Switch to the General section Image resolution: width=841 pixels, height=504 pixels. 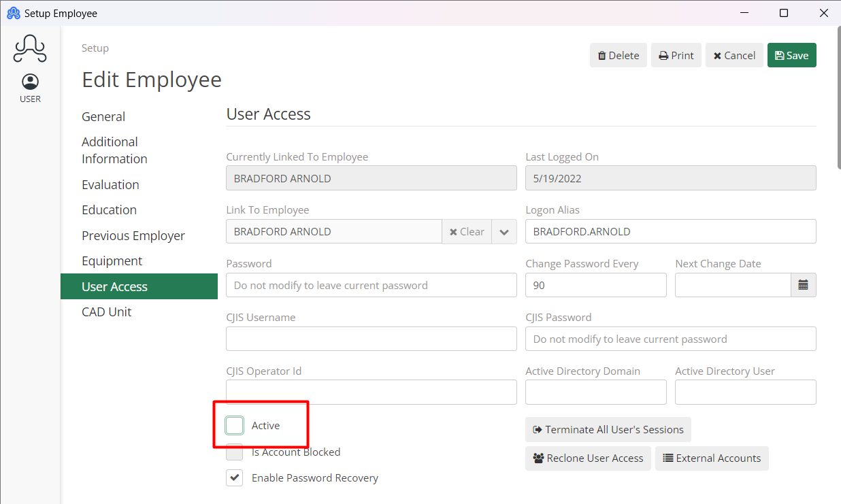[103, 116]
